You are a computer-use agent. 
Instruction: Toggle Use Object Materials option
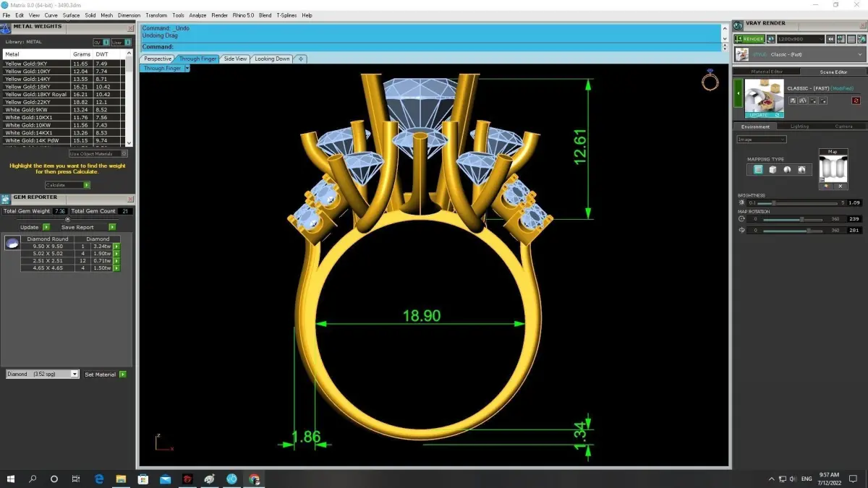98,153
